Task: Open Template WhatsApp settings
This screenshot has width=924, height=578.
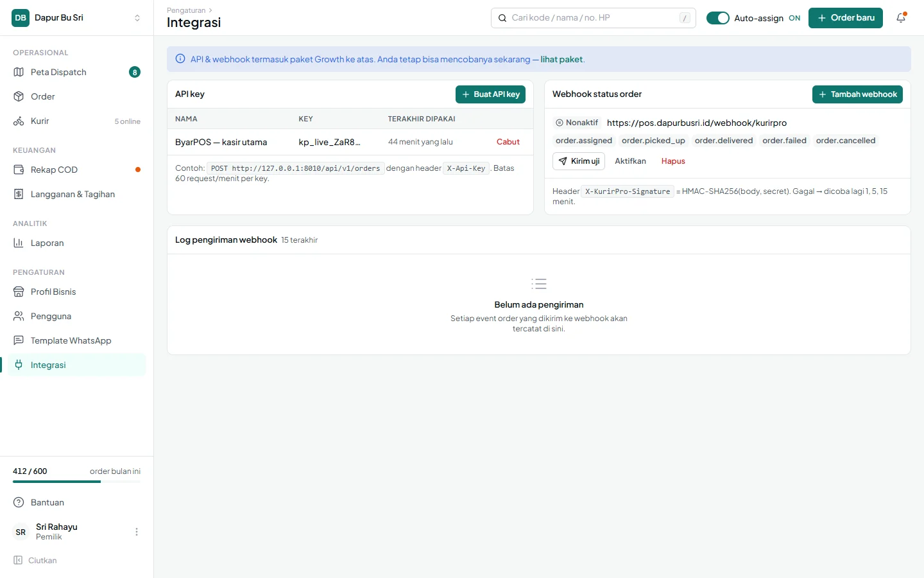Action: (77, 340)
